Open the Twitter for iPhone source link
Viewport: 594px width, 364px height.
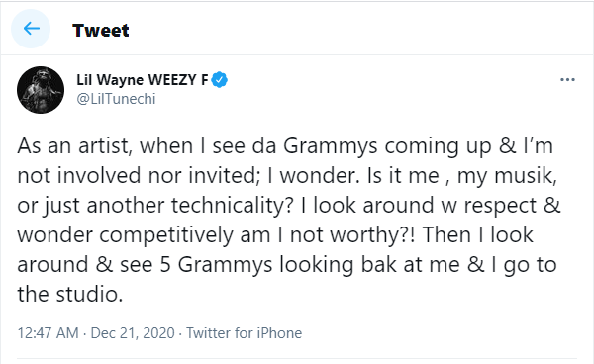click(244, 333)
